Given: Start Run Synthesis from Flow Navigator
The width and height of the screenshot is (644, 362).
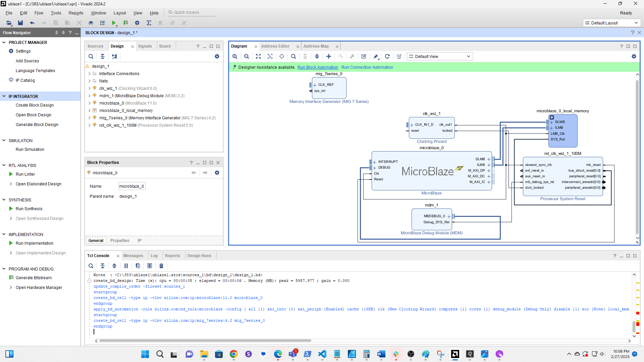Looking at the screenshot, I should click(29, 208).
